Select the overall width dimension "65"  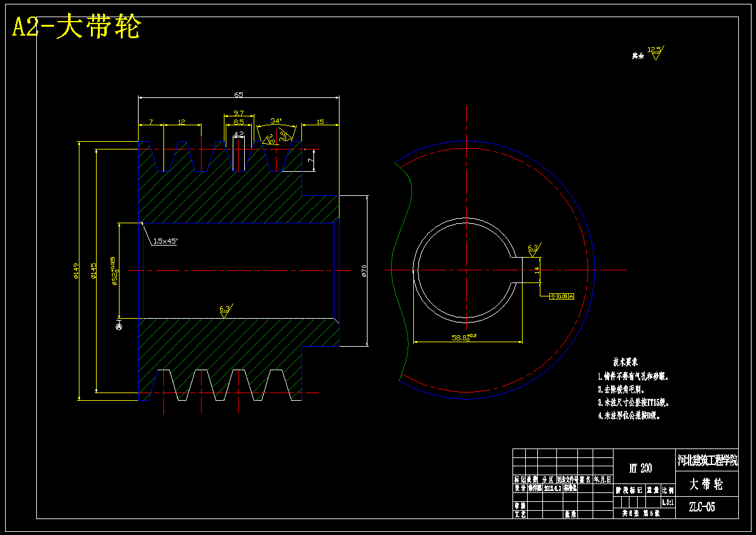[238, 95]
